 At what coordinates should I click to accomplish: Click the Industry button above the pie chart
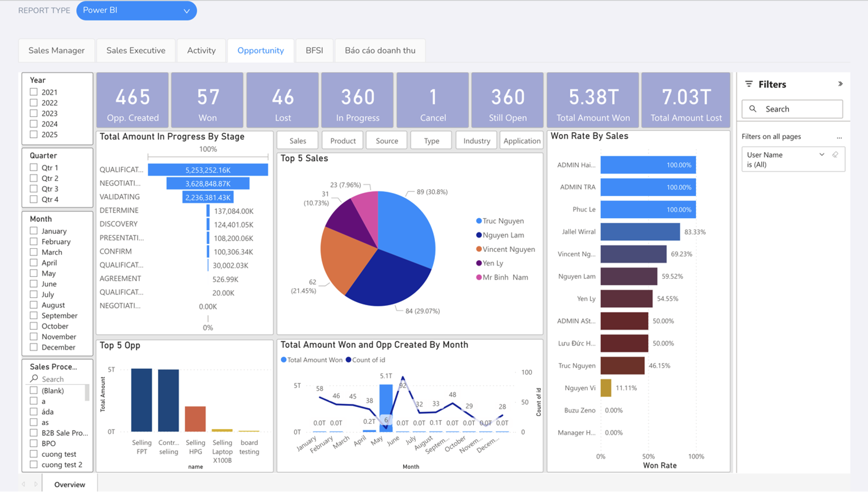(476, 141)
